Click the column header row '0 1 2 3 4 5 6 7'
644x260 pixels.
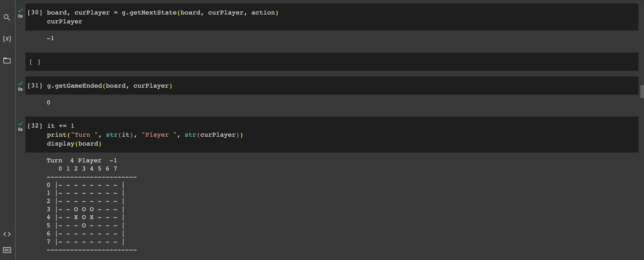(x=88, y=169)
